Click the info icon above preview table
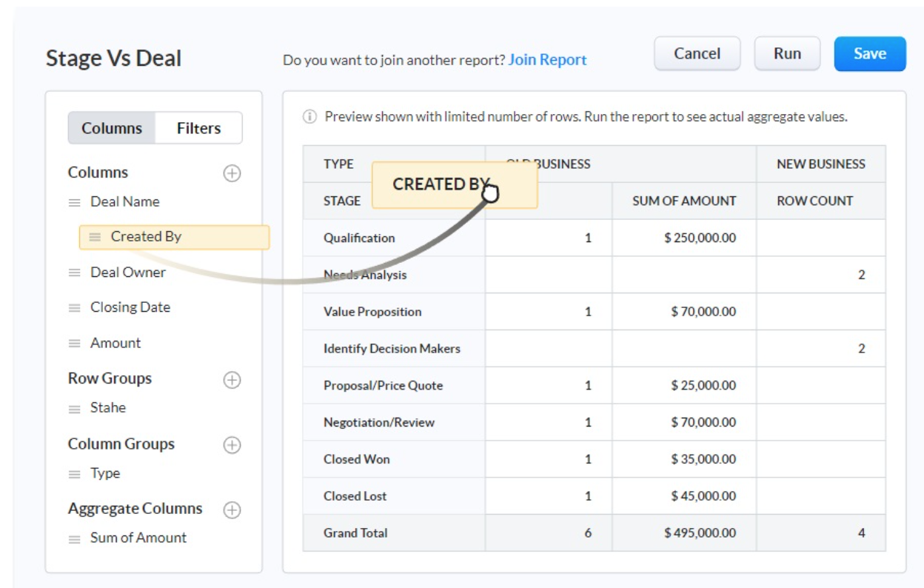The width and height of the screenshot is (924, 588). pyautogui.click(x=309, y=117)
